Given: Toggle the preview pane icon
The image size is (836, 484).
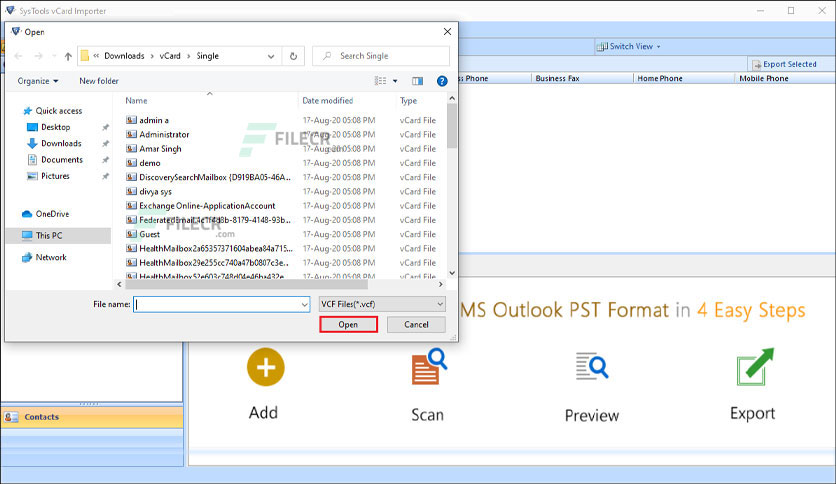Looking at the screenshot, I should click(417, 81).
